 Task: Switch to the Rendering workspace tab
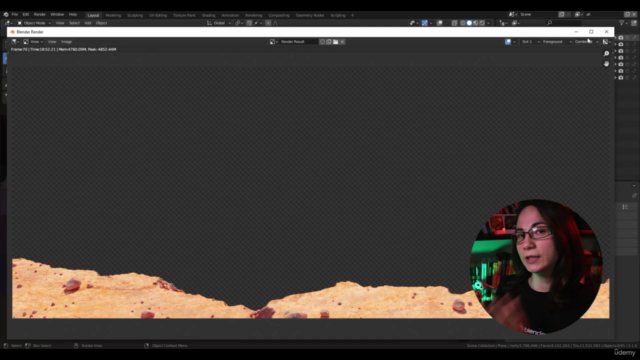253,15
